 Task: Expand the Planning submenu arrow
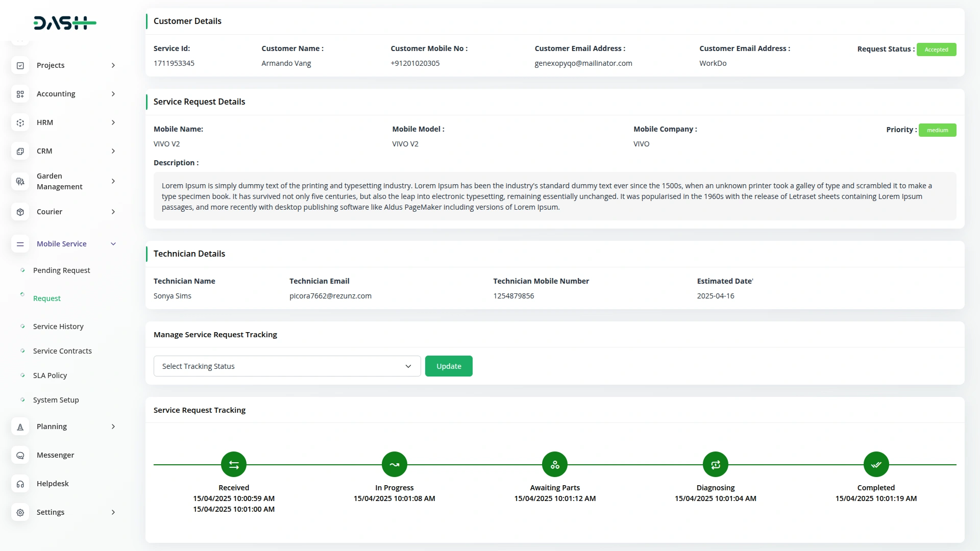pyautogui.click(x=113, y=427)
